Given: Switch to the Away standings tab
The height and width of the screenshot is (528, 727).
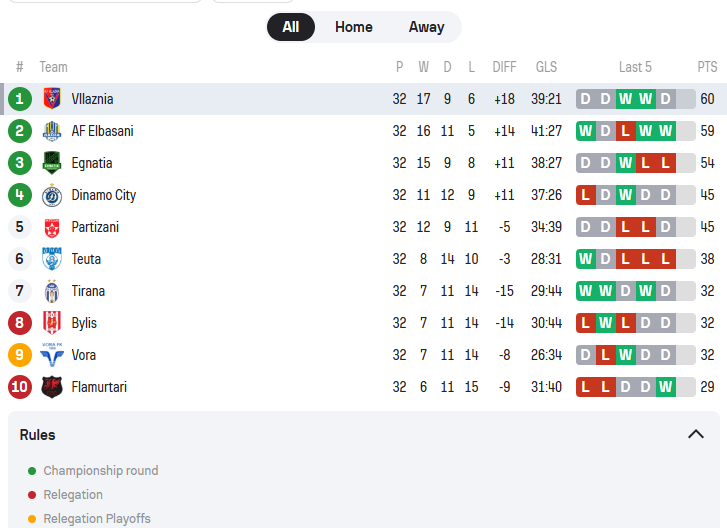Looking at the screenshot, I should tap(426, 27).
